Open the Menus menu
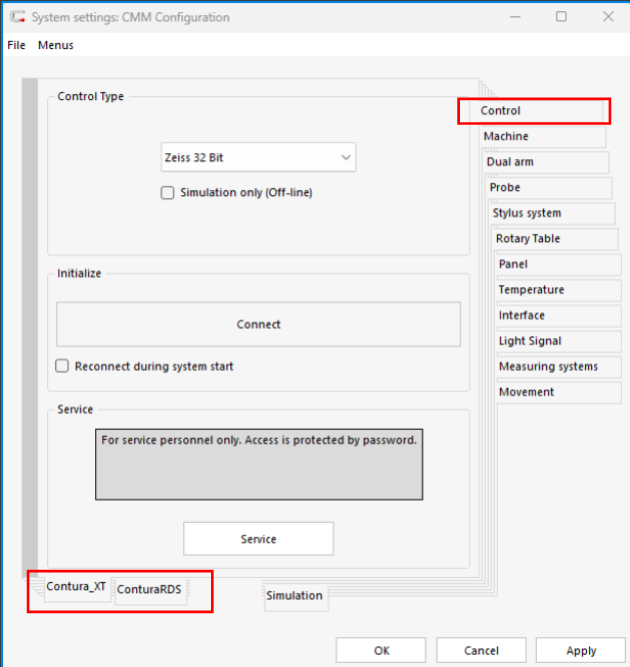This screenshot has height=667, width=630. click(x=56, y=45)
